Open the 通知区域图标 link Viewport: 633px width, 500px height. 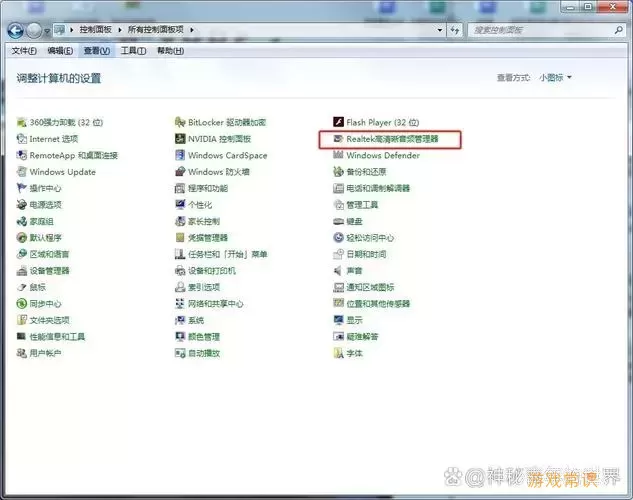370,287
